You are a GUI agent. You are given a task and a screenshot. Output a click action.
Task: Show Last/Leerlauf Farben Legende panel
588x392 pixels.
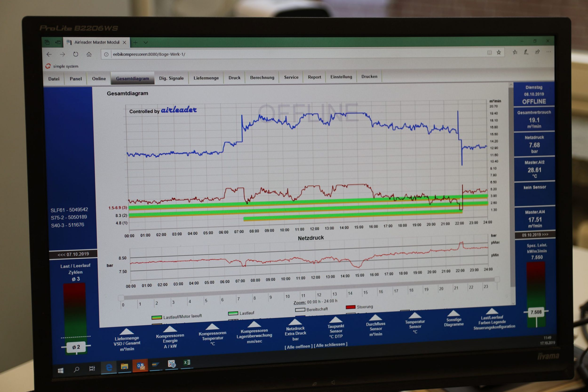(492, 312)
